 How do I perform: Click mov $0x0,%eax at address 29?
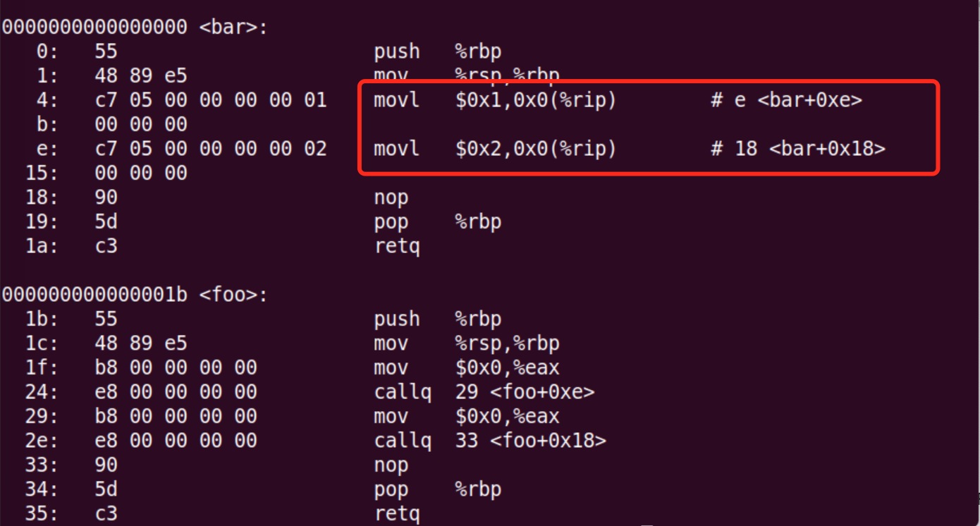click(466, 416)
